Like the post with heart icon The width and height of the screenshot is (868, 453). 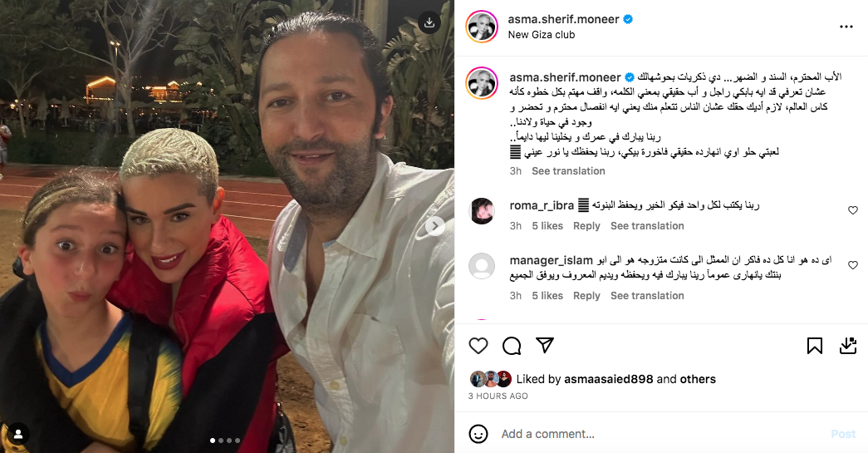coord(478,346)
